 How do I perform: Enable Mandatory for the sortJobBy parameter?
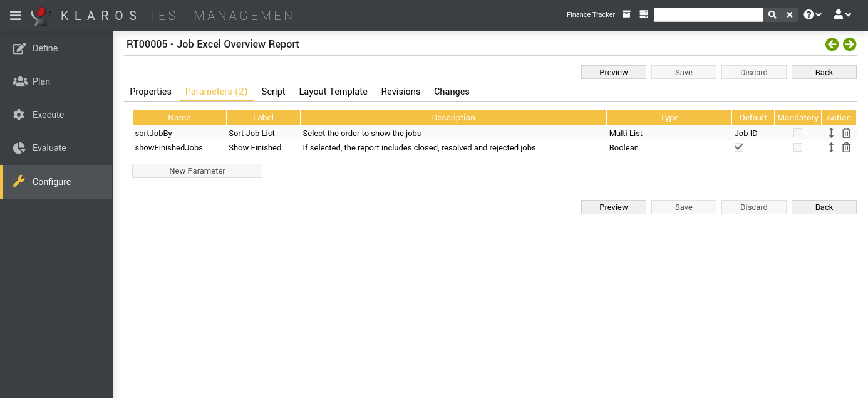point(797,132)
